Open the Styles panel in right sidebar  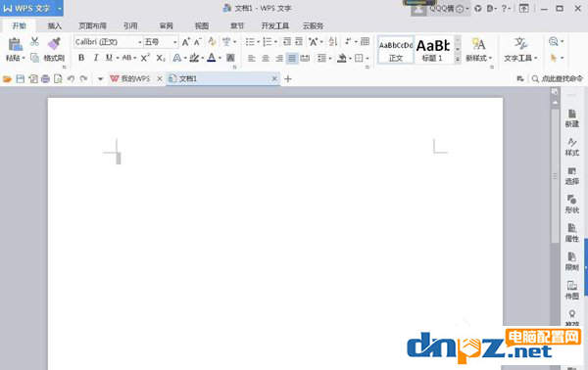(x=572, y=147)
